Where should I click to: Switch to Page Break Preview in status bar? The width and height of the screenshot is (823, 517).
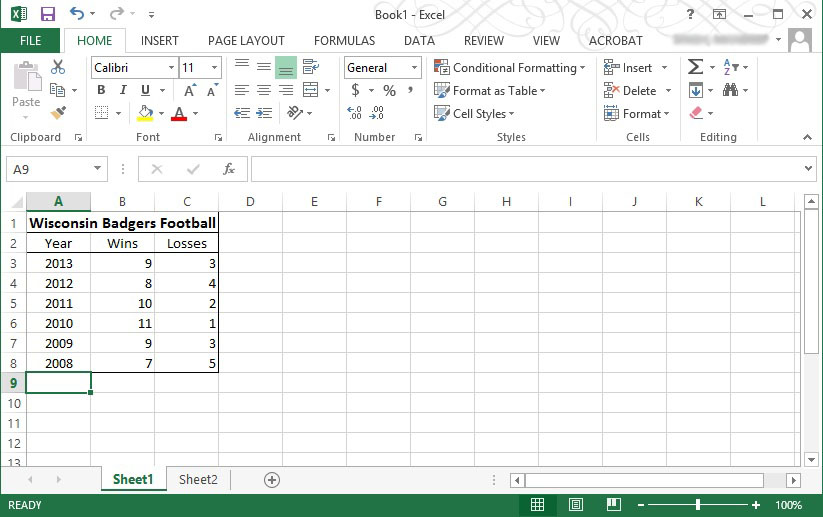[613, 505]
